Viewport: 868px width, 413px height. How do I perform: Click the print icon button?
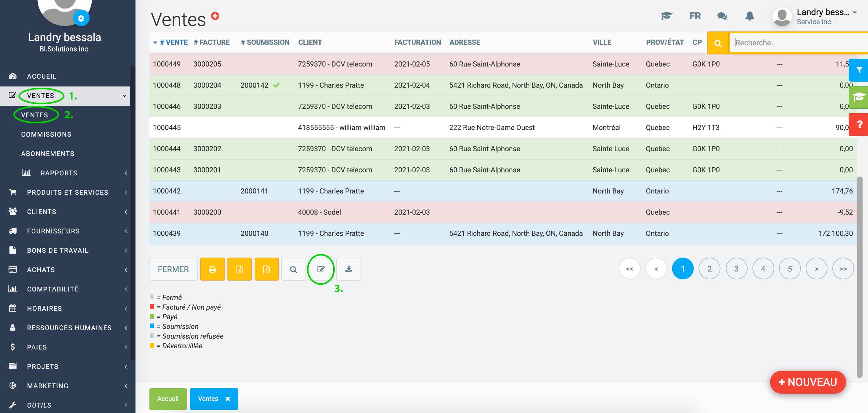tap(212, 269)
